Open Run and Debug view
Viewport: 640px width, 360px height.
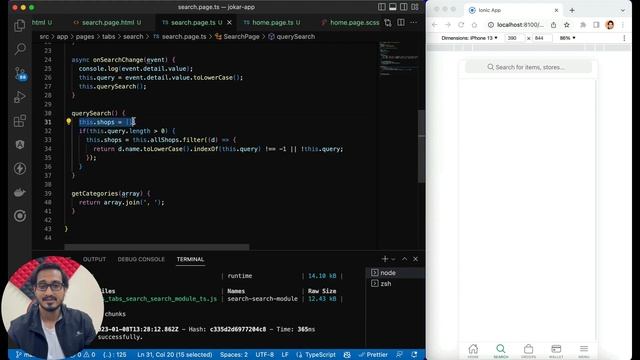(x=20, y=97)
